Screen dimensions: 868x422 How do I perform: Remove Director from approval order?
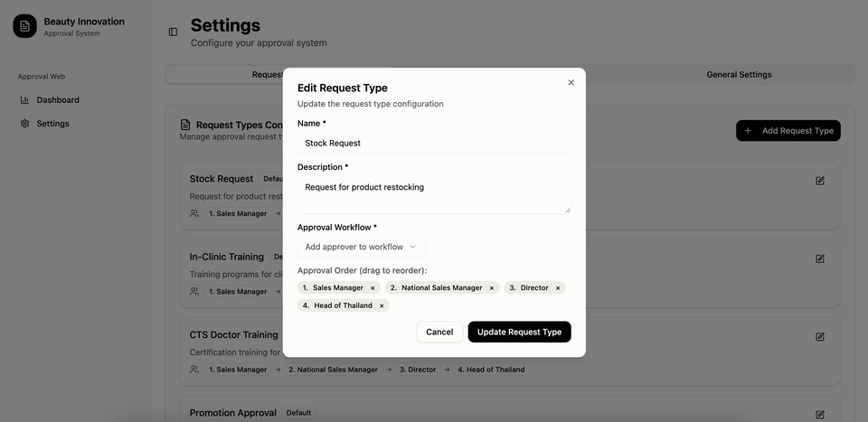pyautogui.click(x=558, y=288)
